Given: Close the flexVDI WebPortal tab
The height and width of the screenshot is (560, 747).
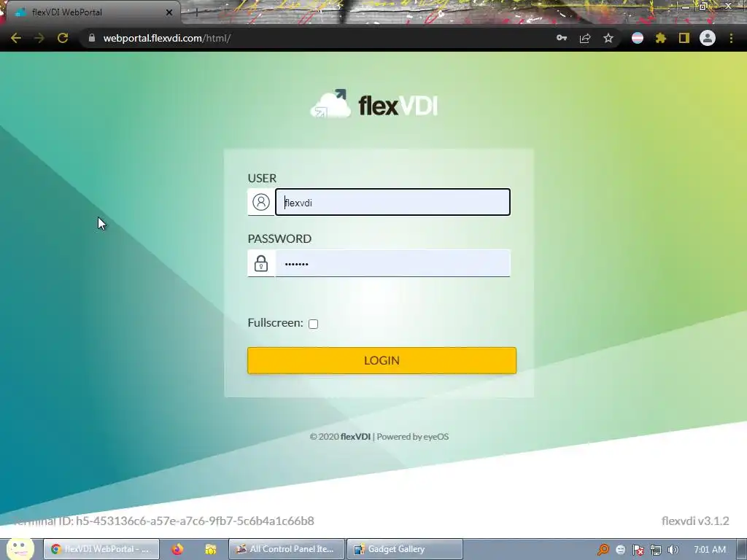Looking at the screenshot, I should (x=169, y=12).
